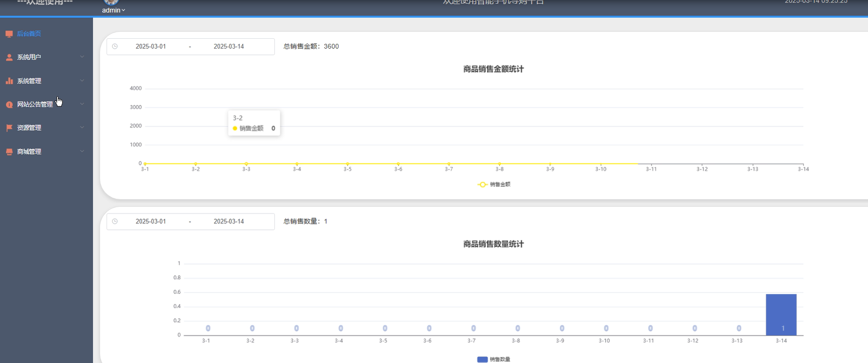Toggle the 销售金额 legend entry
868x363 pixels.
[494, 185]
